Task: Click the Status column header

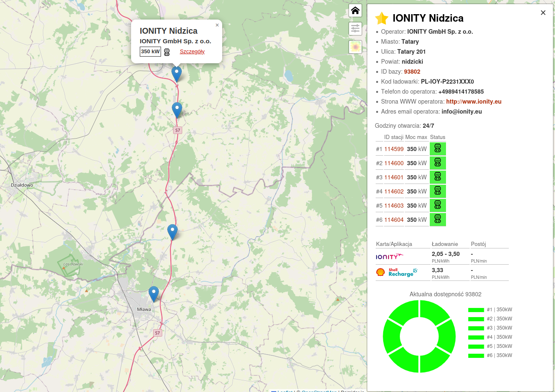Action: [x=438, y=137]
